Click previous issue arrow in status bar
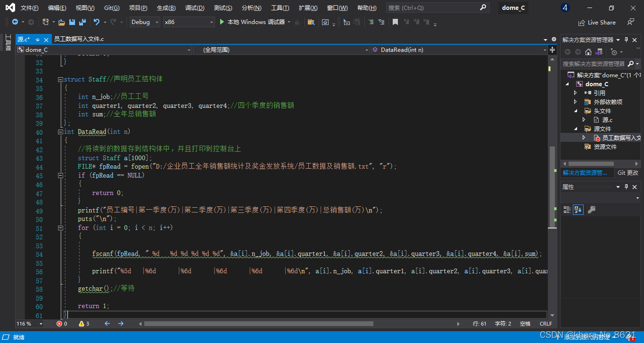The width and height of the screenshot is (644, 343). pyautogui.click(x=107, y=324)
